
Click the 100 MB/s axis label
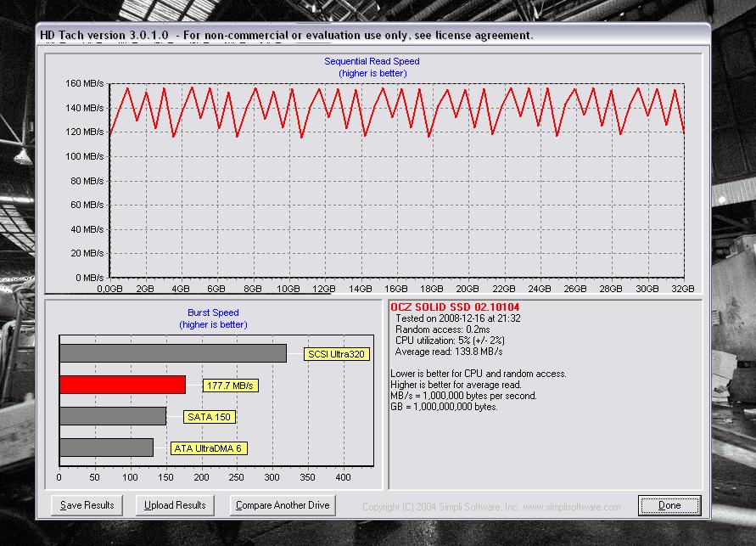84,156
